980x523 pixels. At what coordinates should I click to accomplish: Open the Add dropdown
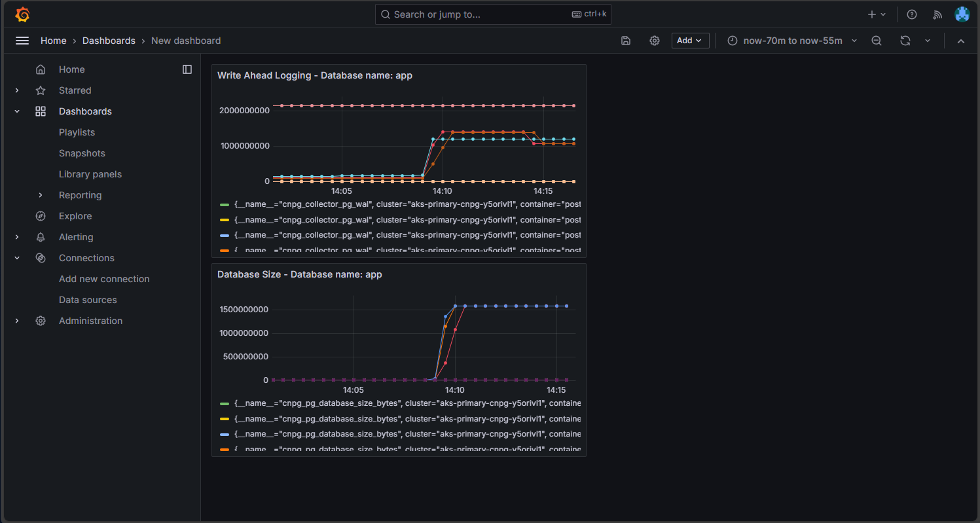[x=690, y=41]
